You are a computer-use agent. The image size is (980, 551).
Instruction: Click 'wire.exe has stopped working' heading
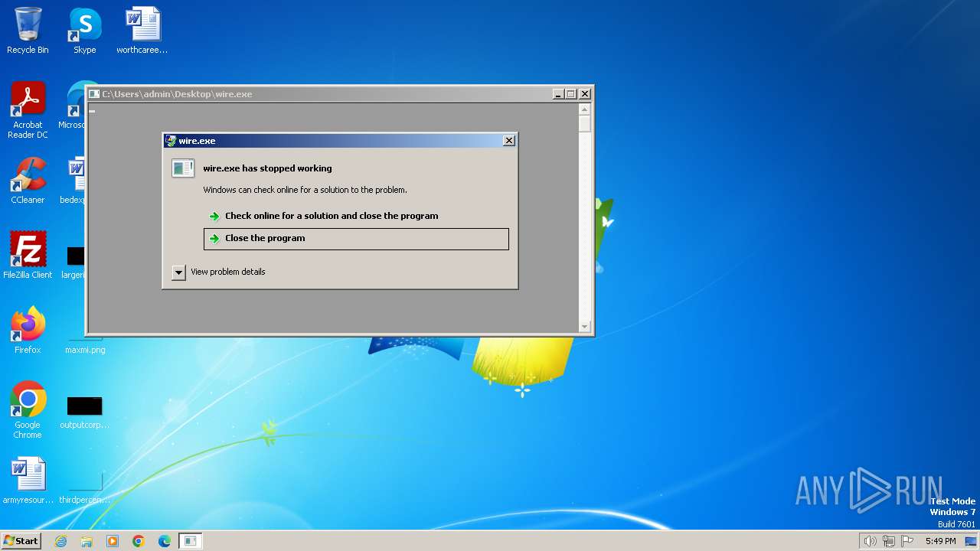click(x=267, y=168)
